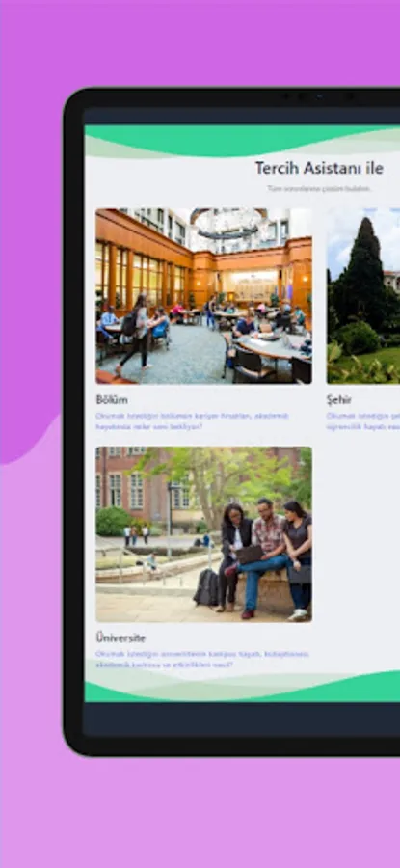The width and height of the screenshot is (400, 868).
Task: Click the subtitle below Tercih Asistanı title
Action: point(320,189)
